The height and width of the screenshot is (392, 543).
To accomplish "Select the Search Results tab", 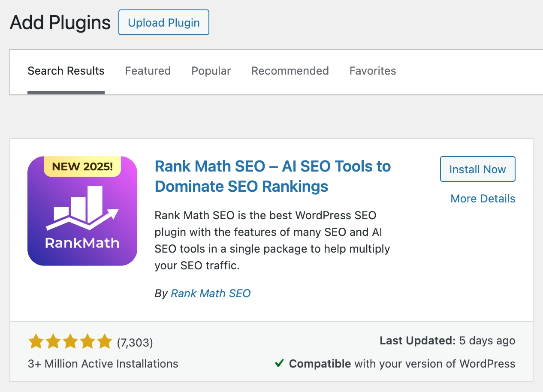I will pyautogui.click(x=66, y=71).
